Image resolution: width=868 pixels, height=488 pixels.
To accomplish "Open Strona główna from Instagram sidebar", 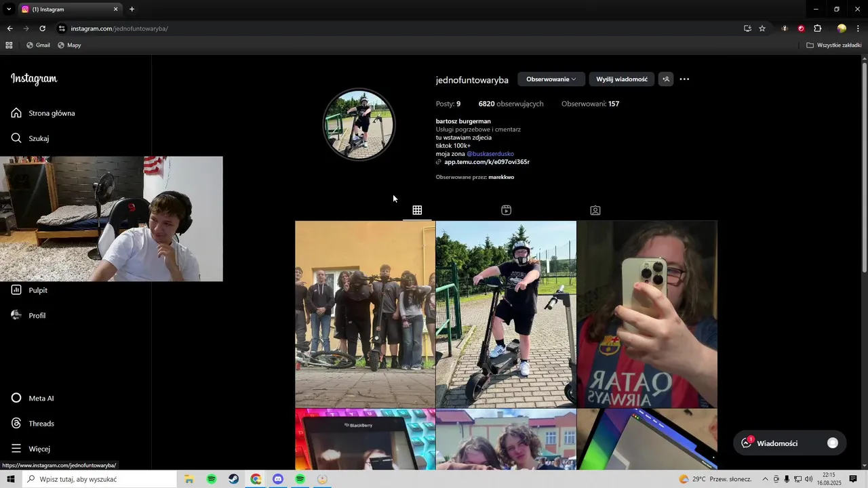I will pos(43,113).
